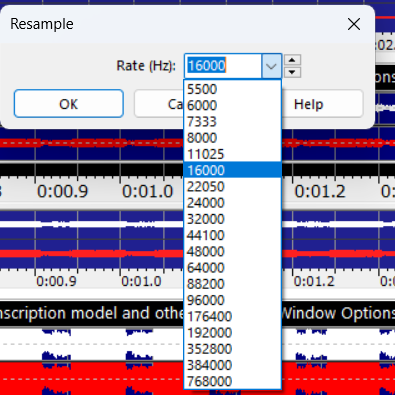
Task: Pick the 384000 sample rate
Action: click(x=232, y=365)
